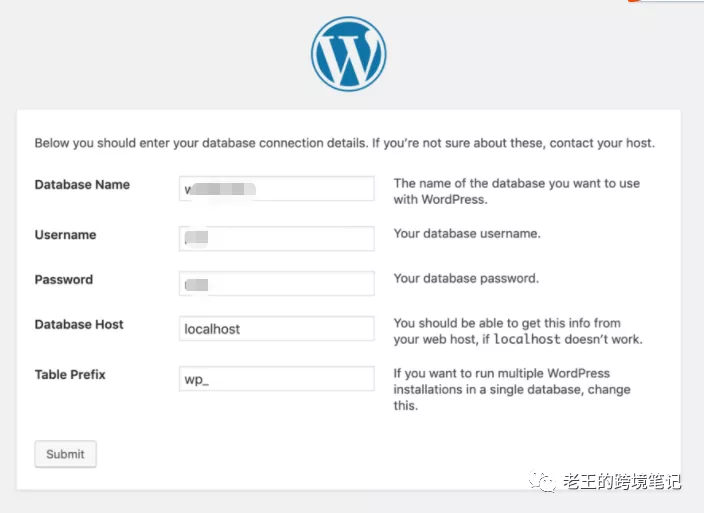Click the WordPress logo
The image size is (704, 513).
tap(348, 54)
